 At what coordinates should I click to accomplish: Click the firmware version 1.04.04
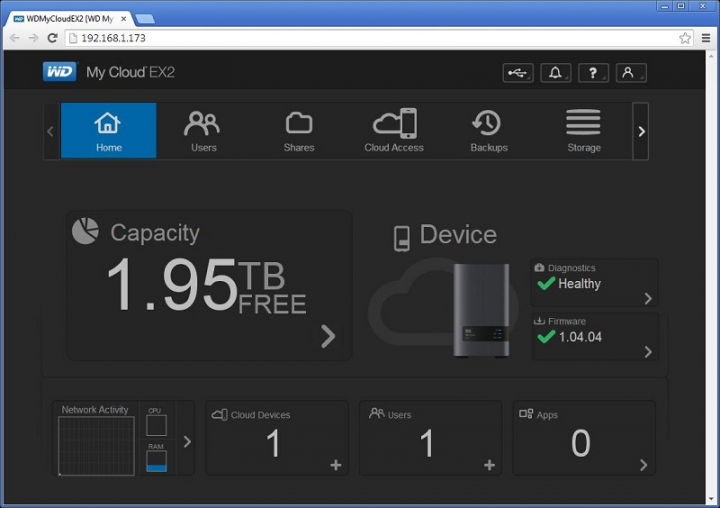580,337
